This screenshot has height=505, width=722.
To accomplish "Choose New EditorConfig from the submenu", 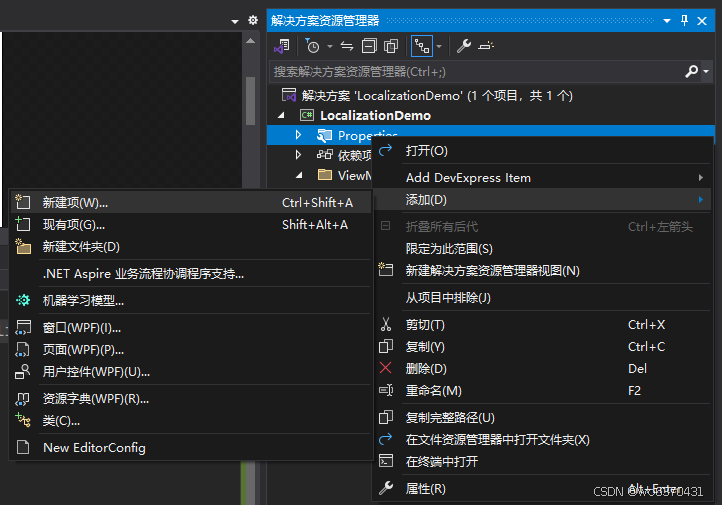I will click(190, 447).
